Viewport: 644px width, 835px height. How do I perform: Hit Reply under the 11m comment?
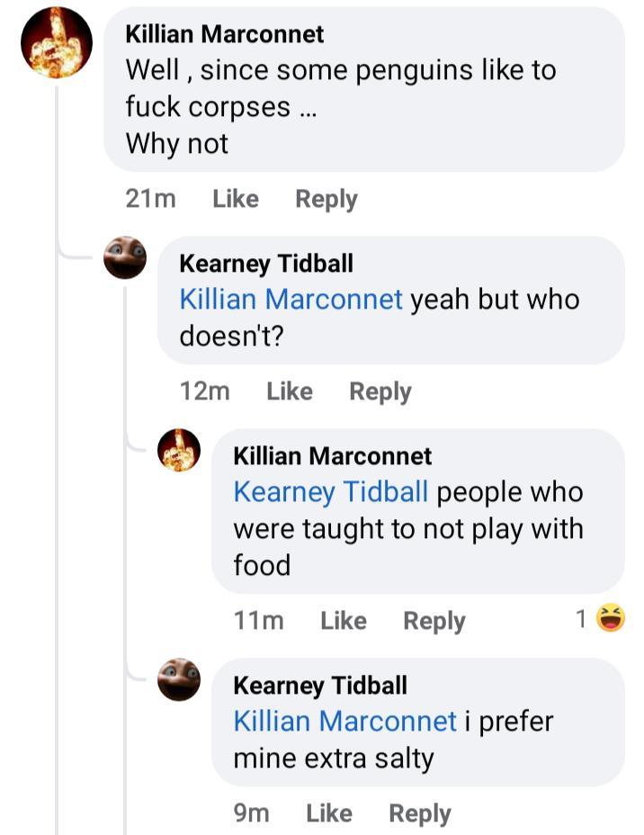[434, 621]
